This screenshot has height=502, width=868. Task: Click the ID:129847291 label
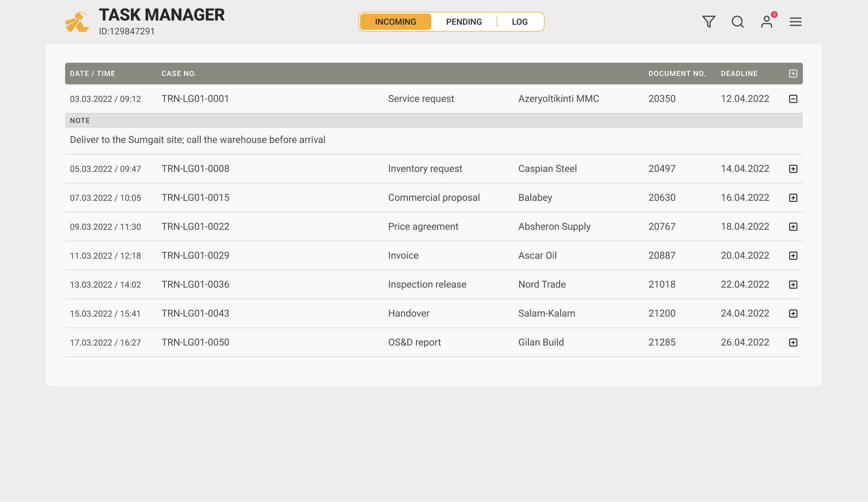pos(127,31)
